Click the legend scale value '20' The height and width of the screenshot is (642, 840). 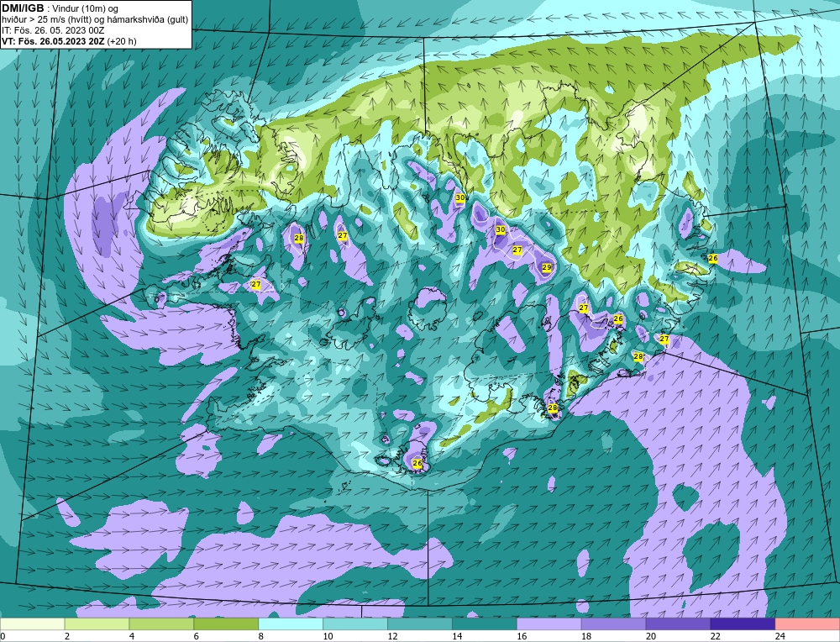pyautogui.click(x=651, y=636)
